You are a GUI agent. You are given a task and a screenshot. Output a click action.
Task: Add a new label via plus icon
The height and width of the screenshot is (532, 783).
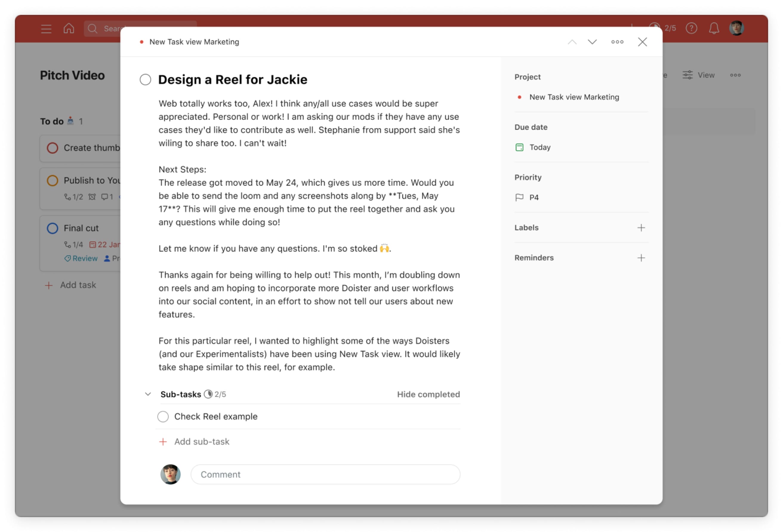click(641, 227)
